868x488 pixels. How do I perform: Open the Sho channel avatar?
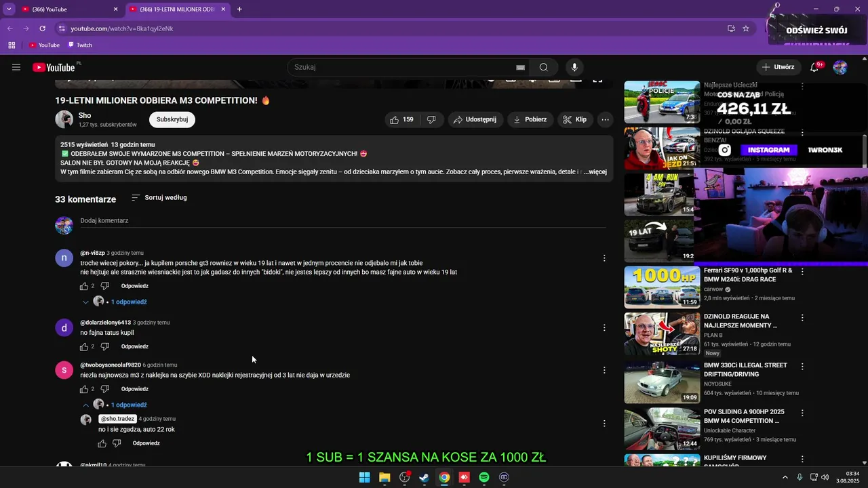pos(64,119)
